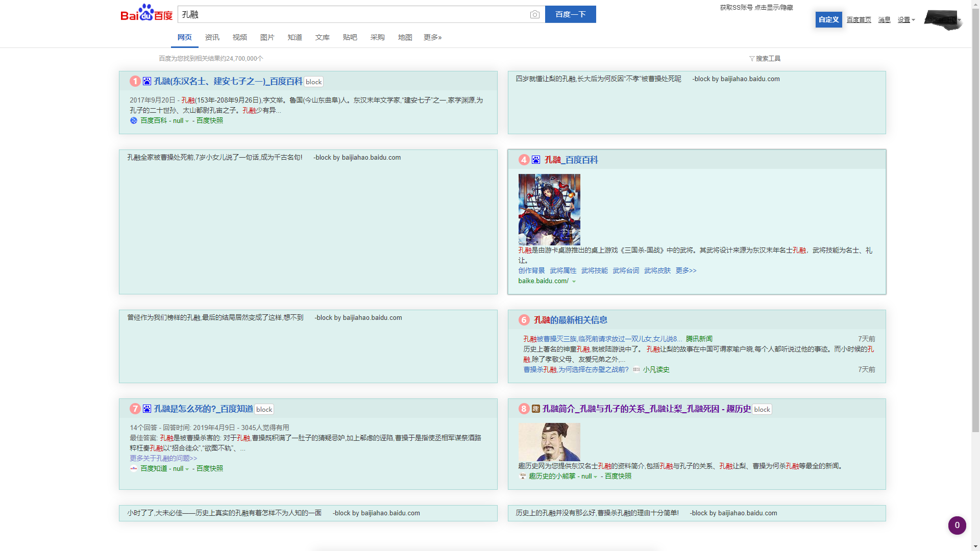The image size is (980, 551).
Task: Open 武将技能 sublink
Action: (594, 270)
